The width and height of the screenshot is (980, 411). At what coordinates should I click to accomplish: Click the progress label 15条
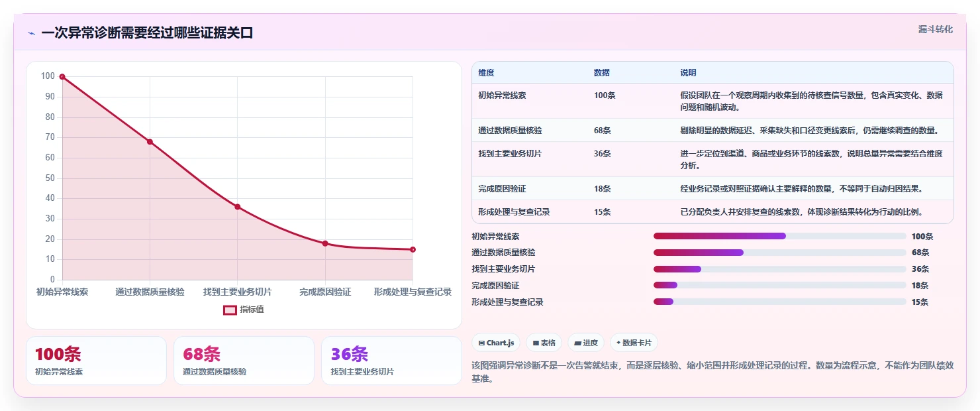(920, 302)
